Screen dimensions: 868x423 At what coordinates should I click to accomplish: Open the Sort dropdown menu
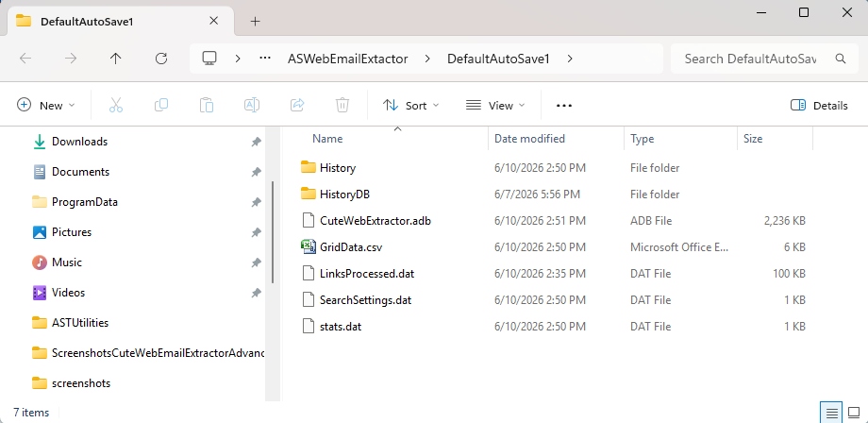point(410,105)
